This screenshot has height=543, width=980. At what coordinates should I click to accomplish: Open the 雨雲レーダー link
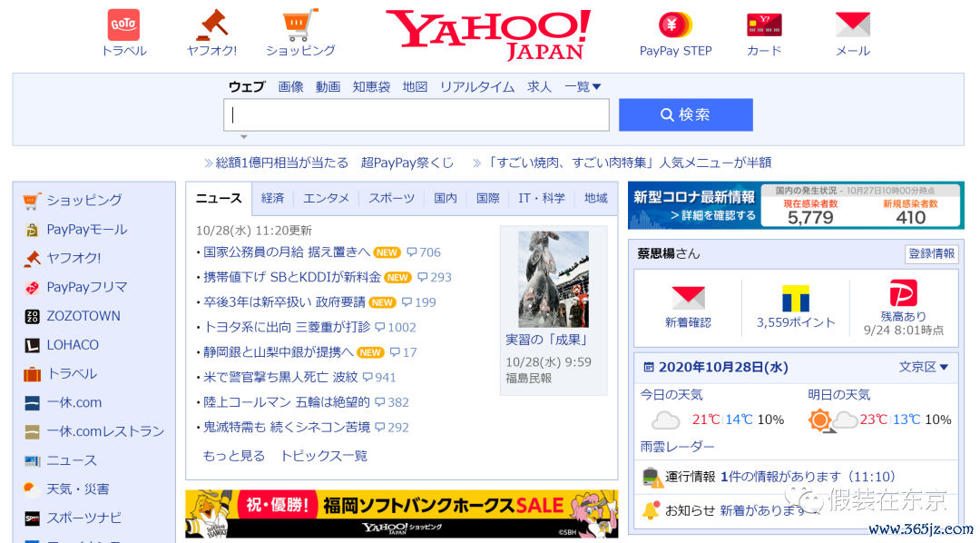click(x=677, y=447)
